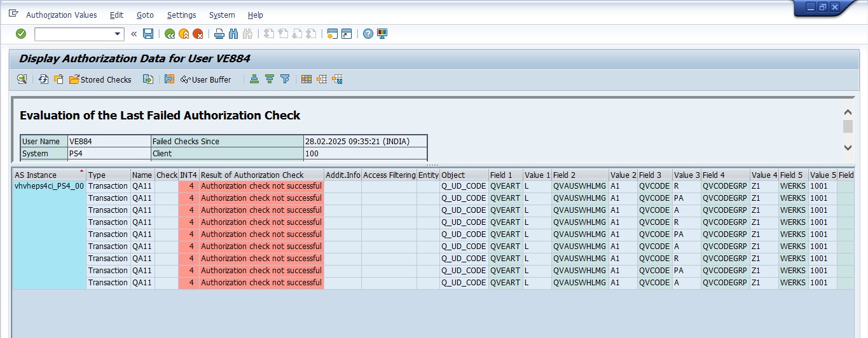Open the Authorization Values menu
Screen dimensions: 868x338
tap(62, 15)
